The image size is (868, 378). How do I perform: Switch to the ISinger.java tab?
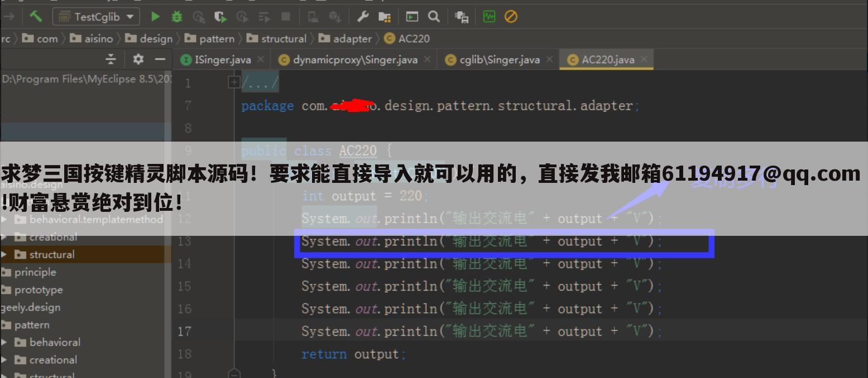222,60
